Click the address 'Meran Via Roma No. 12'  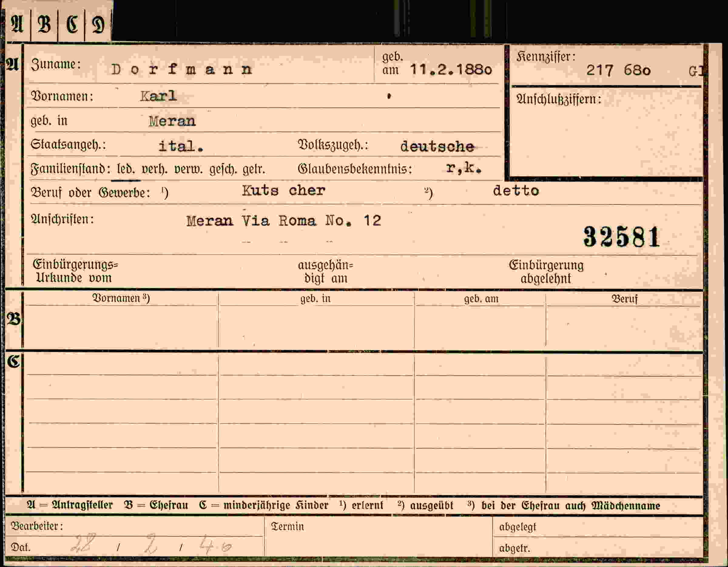[284, 220]
